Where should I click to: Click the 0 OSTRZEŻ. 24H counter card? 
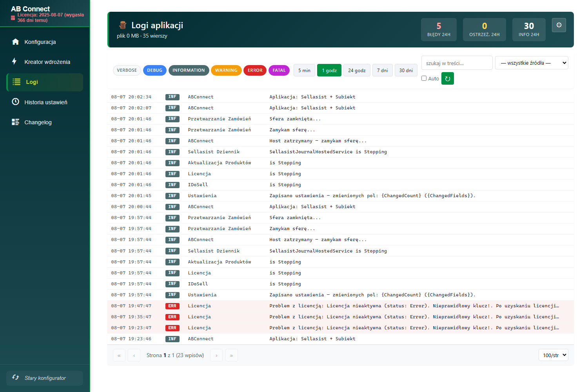coord(485,29)
